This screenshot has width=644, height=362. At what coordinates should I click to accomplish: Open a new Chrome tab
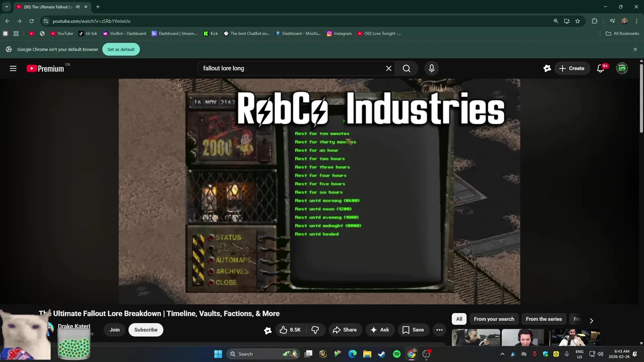pyautogui.click(x=98, y=7)
